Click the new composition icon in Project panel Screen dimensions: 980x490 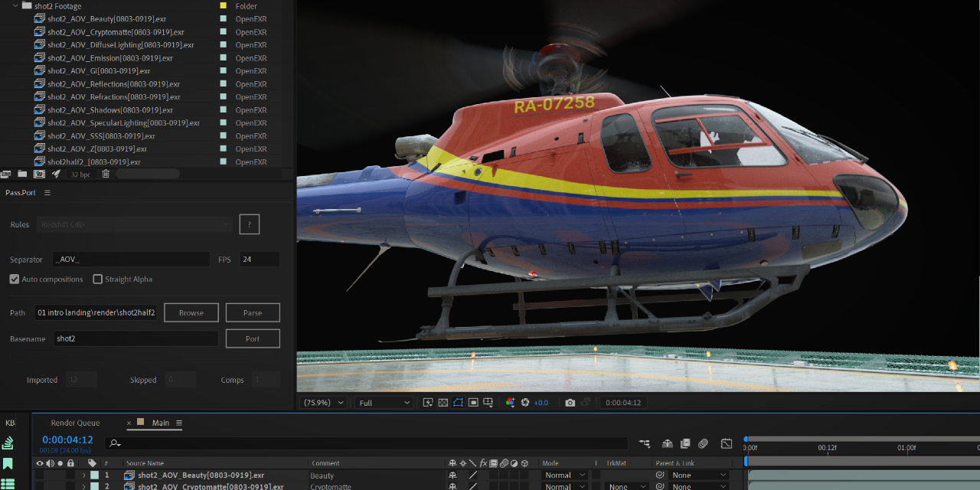39,174
